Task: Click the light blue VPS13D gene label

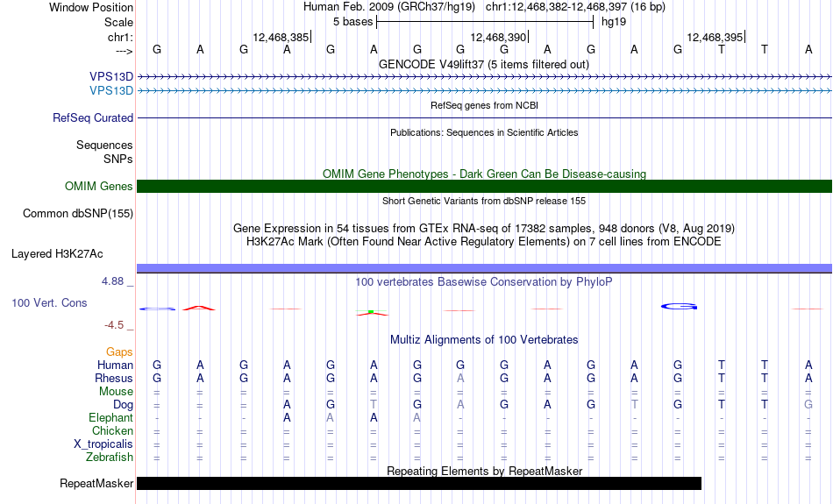Action: pyautogui.click(x=111, y=91)
